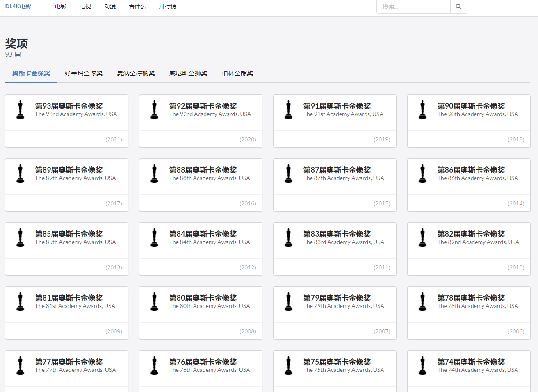Click the text 'The 91st Academy Awards, USA'

tap(343, 114)
